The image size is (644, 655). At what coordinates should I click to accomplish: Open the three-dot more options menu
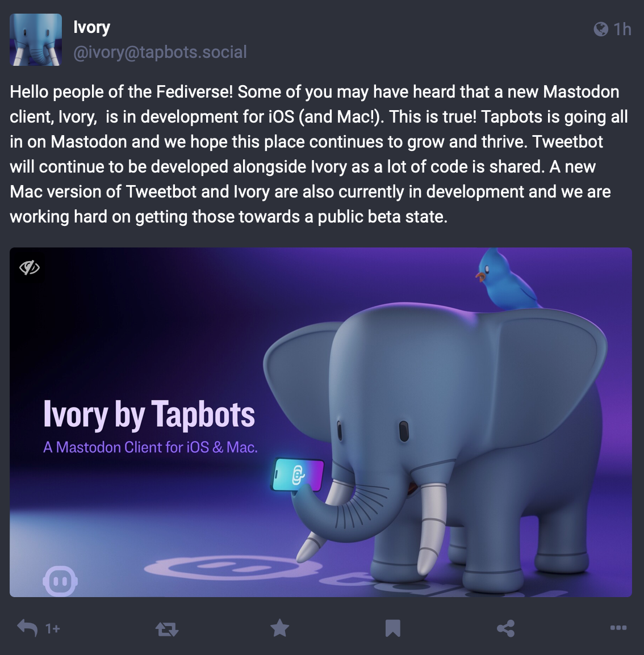point(618,627)
